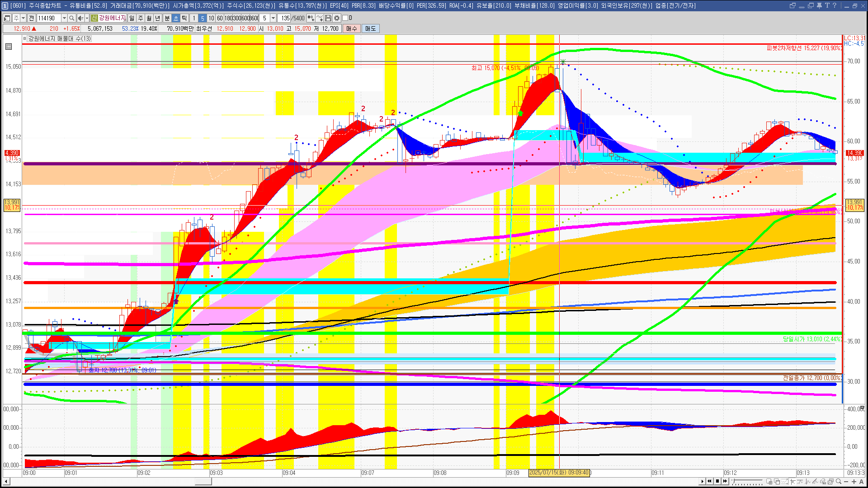Toggle the 매물대 indicator small box
The height and width of the screenshot is (488, 868).
[25, 39]
